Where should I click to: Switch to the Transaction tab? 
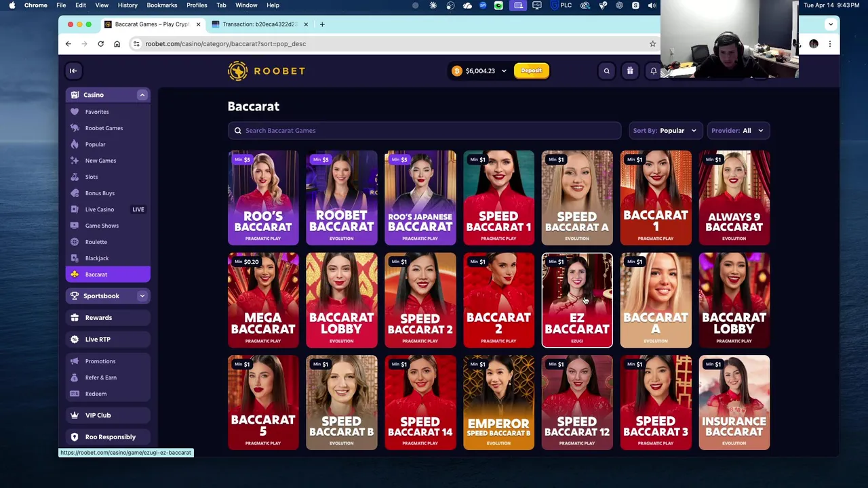(x=258, y=24)
